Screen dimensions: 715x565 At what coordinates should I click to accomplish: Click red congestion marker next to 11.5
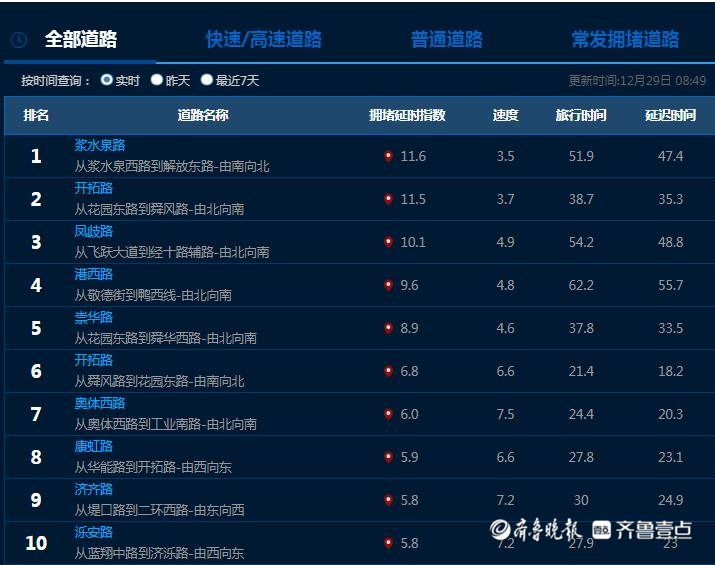coord(388,199)
